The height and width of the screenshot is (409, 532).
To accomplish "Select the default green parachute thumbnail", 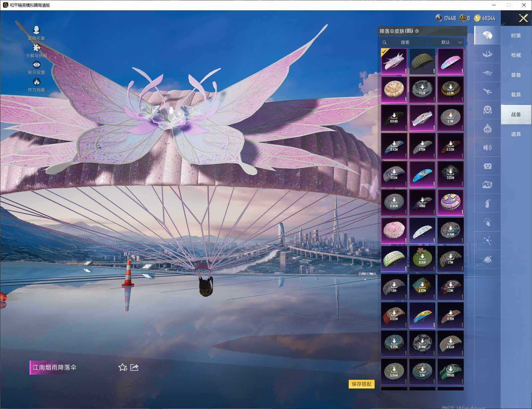I will pyautogui.click(x=422, y=61).
